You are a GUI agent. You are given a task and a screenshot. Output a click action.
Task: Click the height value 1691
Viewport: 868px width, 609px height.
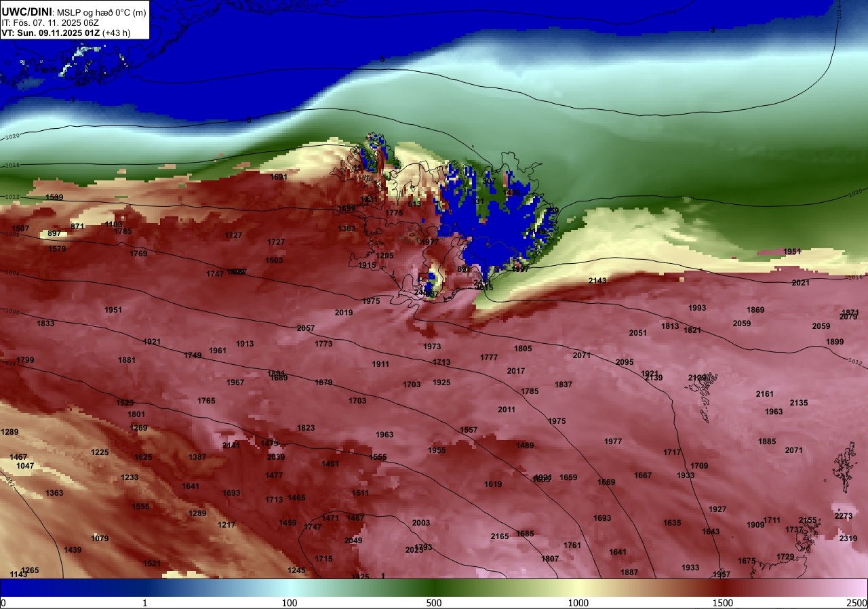pos(279,177)
